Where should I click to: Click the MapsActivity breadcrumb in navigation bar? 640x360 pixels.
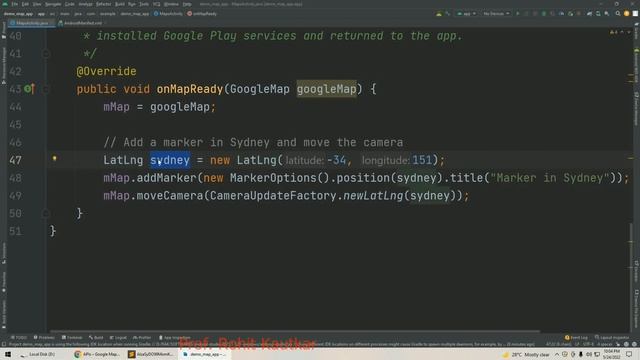coord(168,14)
